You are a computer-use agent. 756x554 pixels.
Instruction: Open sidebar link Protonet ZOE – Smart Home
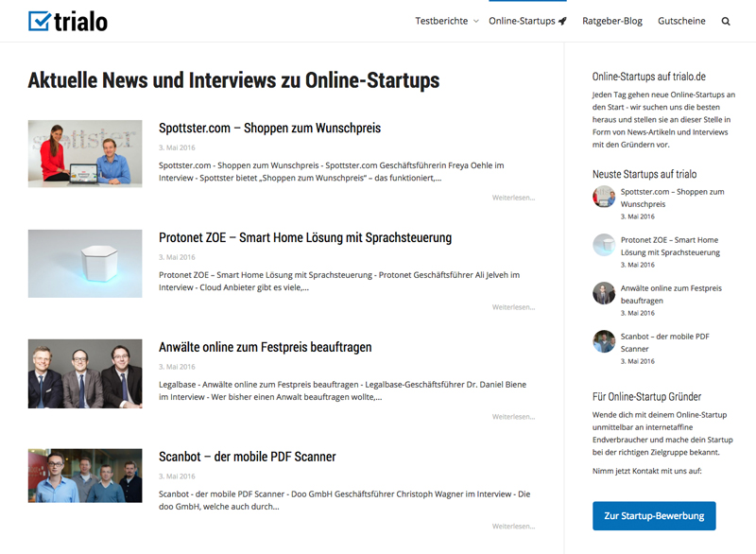(x=670, y=246)
